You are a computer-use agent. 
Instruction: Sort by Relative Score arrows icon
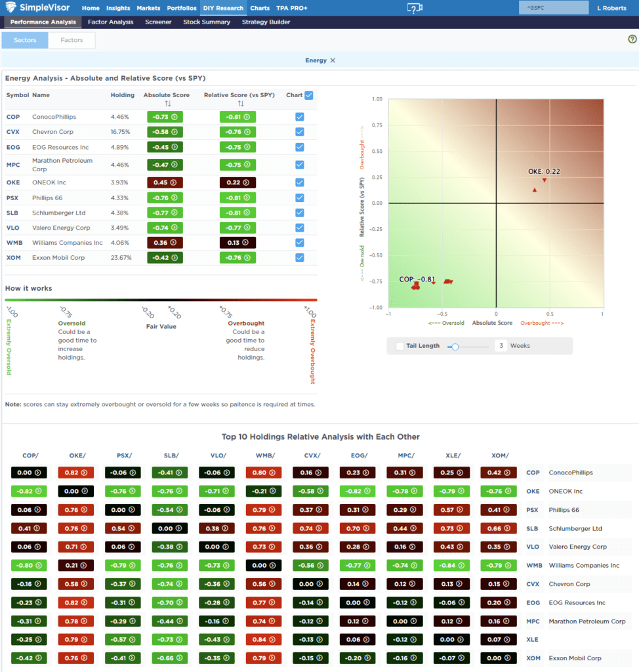point(240,104)
